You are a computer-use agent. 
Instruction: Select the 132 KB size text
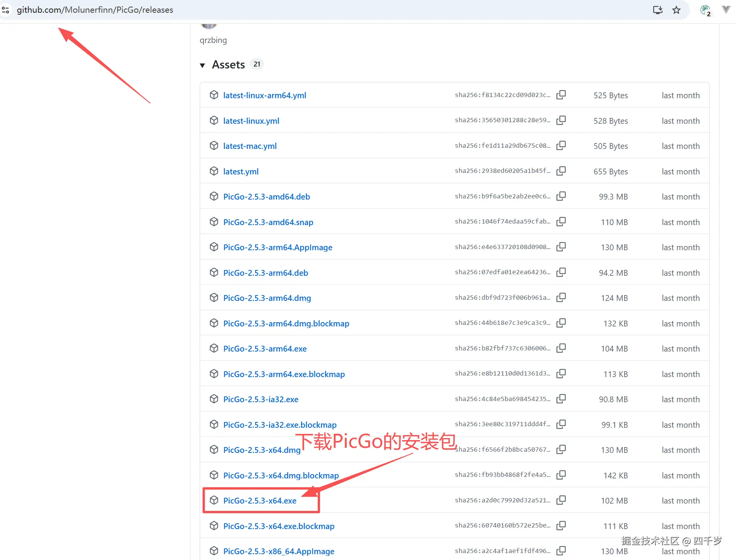tap(616, 323)
